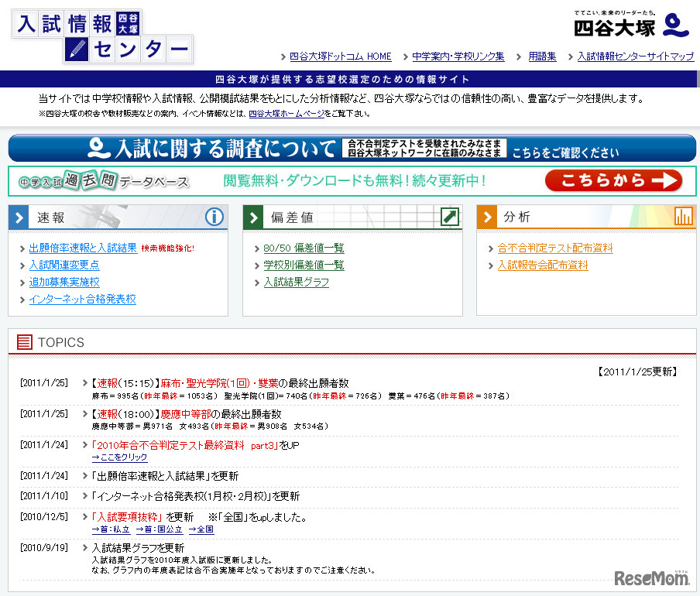This screenshot has width=700, height=596.
Task: Click the bar chart icon in the 分析 panel header
Action: (x=685, y=218)
